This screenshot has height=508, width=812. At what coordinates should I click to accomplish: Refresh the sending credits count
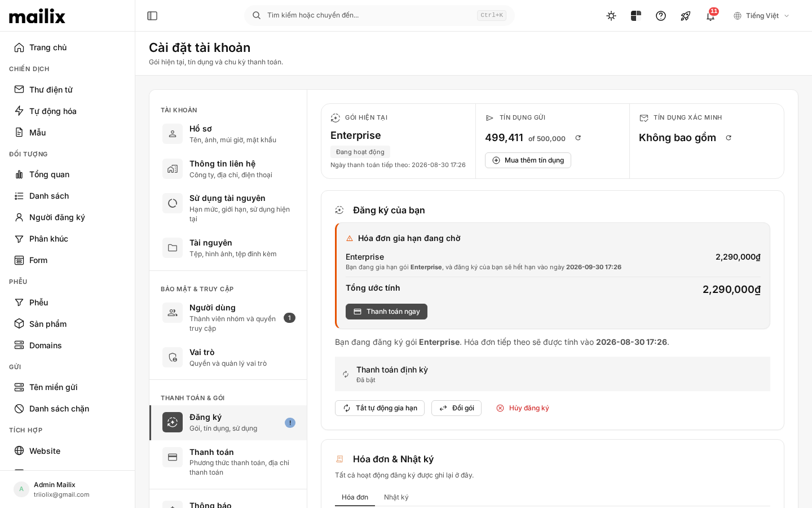[x=578, y=138]
